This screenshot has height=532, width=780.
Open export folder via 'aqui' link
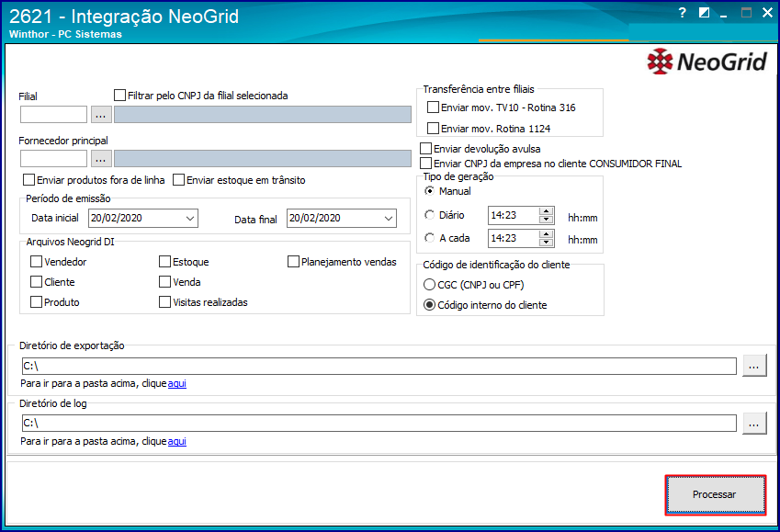177,384
